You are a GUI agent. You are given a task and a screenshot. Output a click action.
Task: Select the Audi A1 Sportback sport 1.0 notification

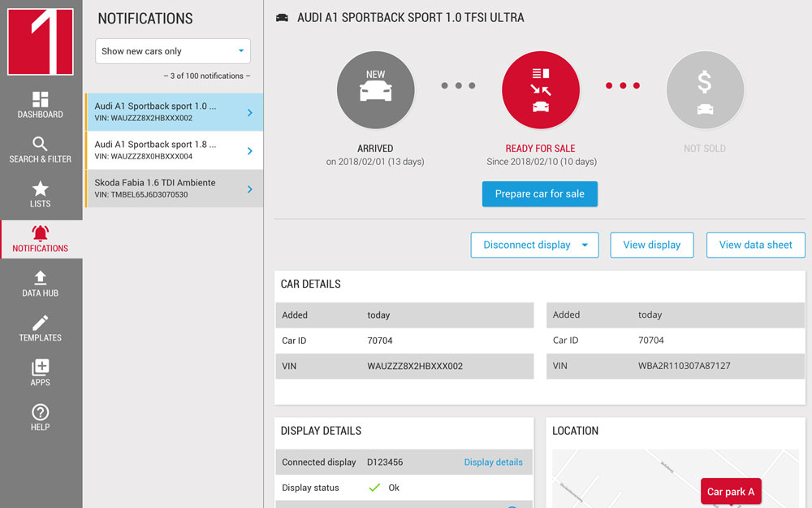pos(175,112)
